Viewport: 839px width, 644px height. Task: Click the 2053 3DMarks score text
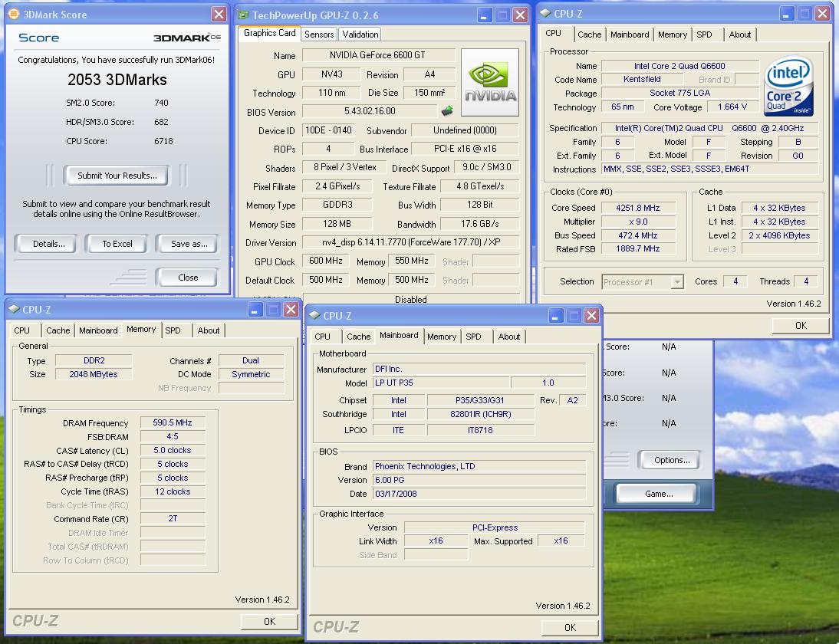pos(117,80)
